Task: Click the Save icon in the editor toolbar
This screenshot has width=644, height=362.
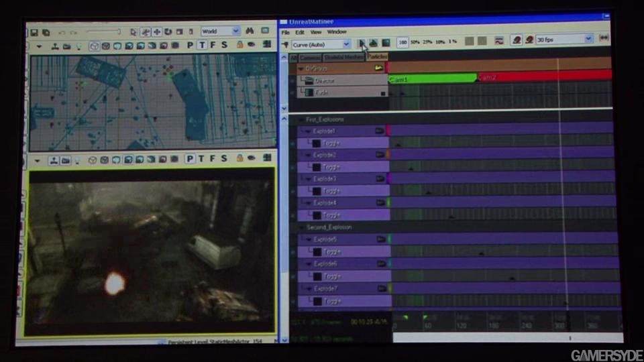Action: 34,32
